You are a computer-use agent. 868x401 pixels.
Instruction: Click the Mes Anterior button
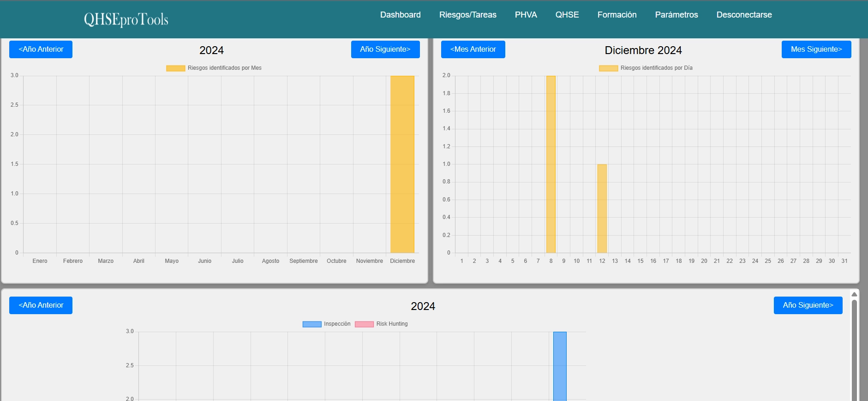click(473, 49)
